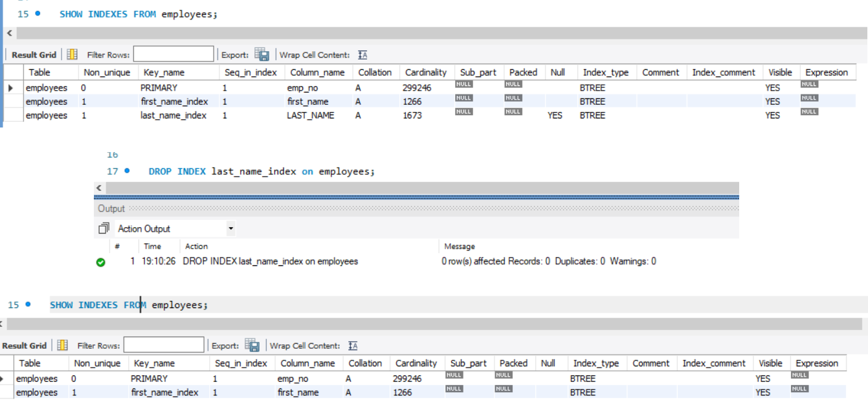Select the grid icon in the bottom Result Grid toolbar
The image size is (868, 409).
[x=61, y=345]
